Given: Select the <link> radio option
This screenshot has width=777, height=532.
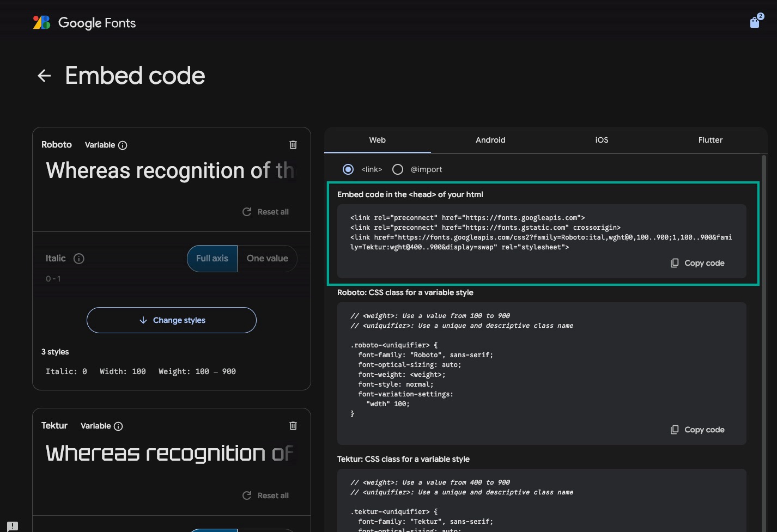Looking at the screenshot, I should click(348, 169).
